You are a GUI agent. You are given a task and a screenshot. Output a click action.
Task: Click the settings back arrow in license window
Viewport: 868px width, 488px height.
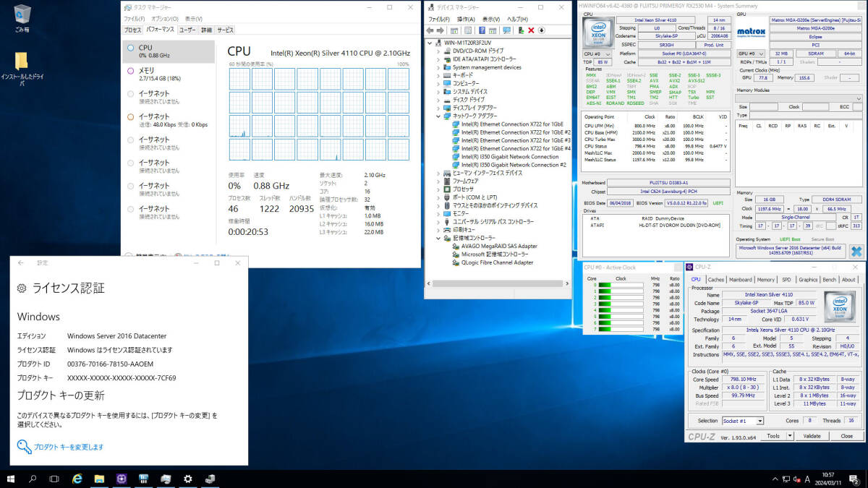coord(20,263)
